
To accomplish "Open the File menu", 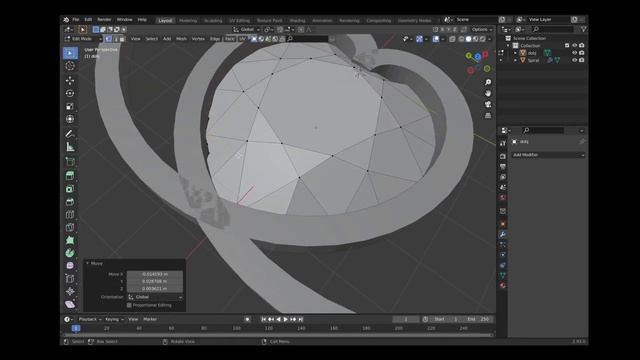I will click(76, 20).
